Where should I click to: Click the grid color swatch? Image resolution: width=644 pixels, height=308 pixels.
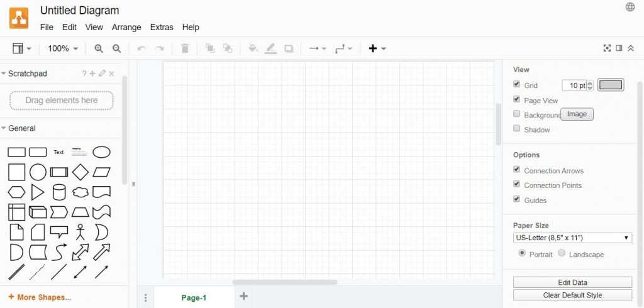point(611,85)
